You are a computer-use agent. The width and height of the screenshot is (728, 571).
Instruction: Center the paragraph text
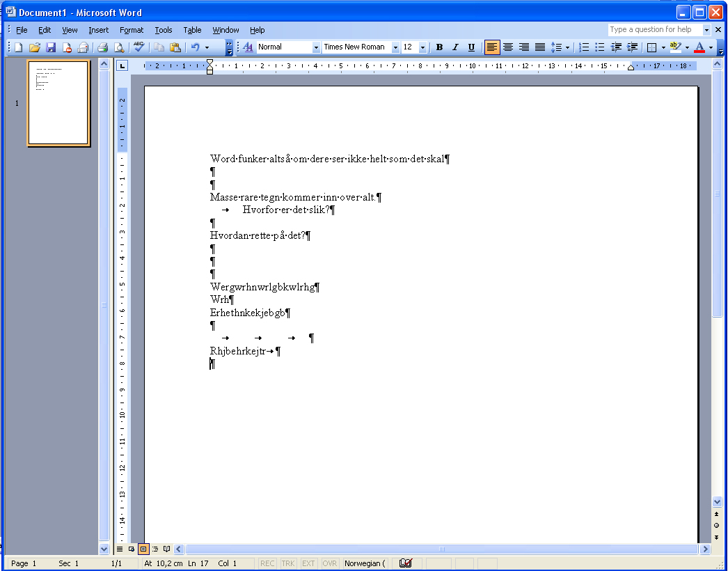tap(508, 47)
